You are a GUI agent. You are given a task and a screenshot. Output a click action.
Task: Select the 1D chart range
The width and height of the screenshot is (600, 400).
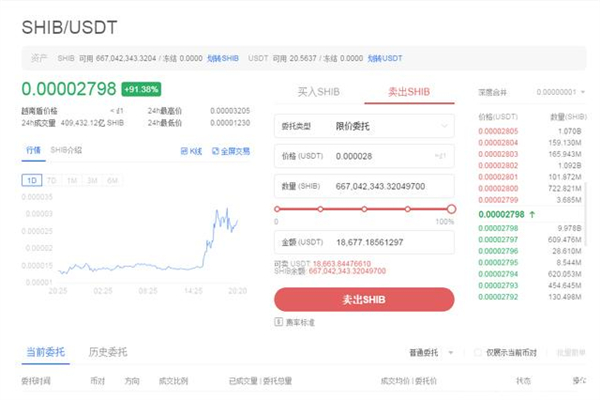pos(32,180)
